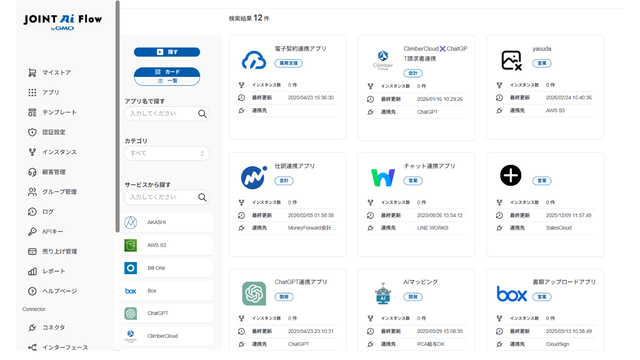Click LINE WORKS connection value
Screen dimensions: 640x360
click(x=432, y=228)
